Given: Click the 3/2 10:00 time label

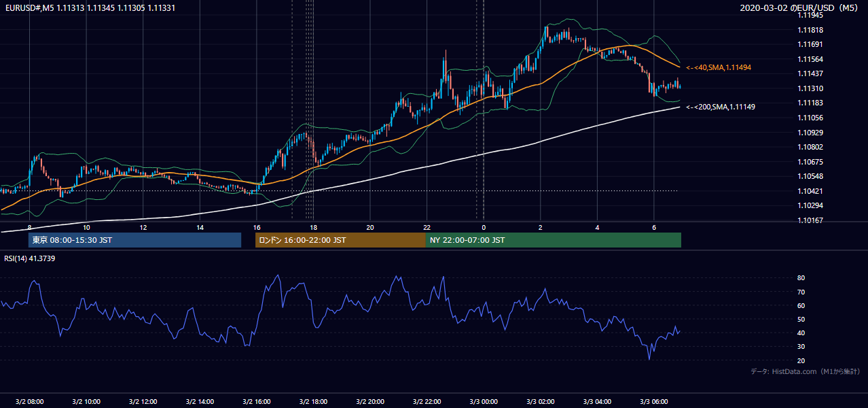Looking at the screenshot, I should pyautogui.click(x=86, y=401).
